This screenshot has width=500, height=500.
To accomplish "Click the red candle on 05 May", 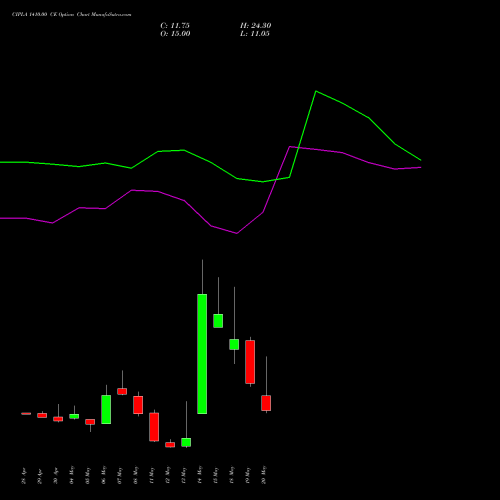I will click(90, 422).
